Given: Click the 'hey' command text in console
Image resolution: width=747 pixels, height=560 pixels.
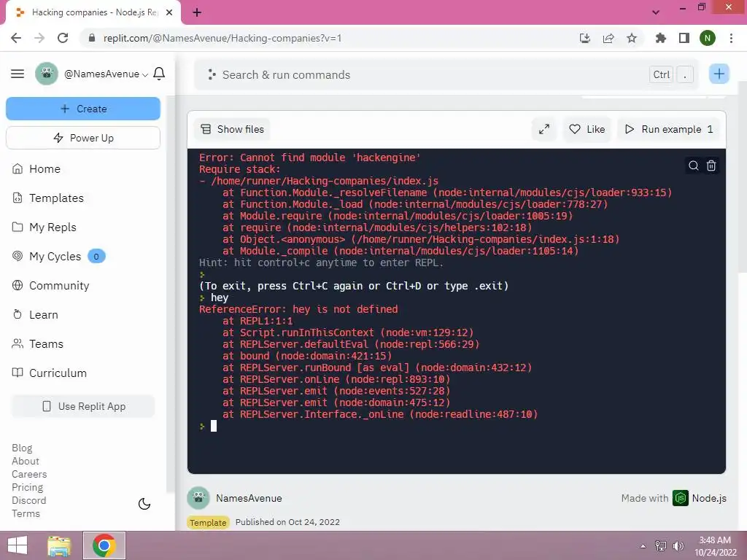Looking at the screenshot, I should pos(219,297).
